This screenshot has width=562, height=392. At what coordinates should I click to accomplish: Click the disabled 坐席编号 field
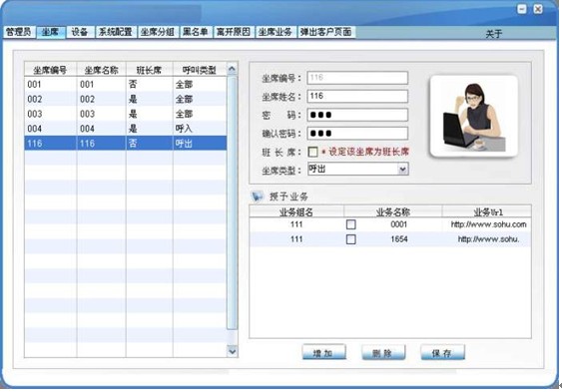pyautogui.click(x=357, y=78)
